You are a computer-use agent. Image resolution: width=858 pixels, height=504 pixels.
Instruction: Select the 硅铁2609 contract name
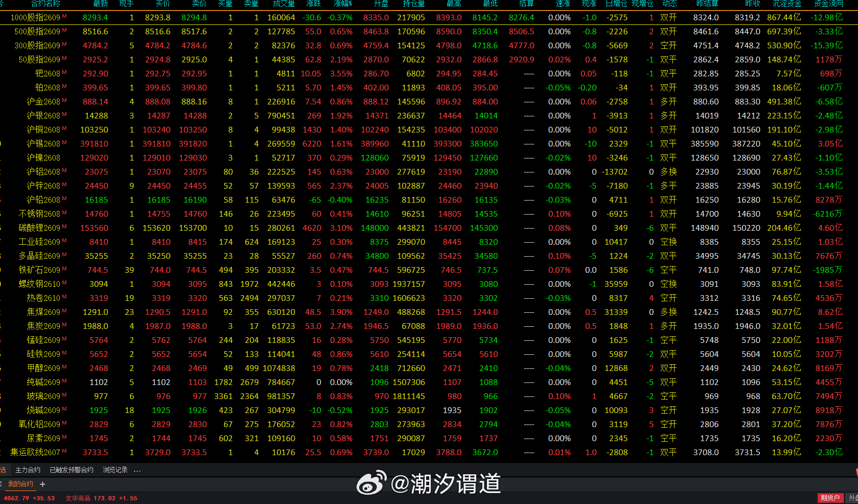[x=44, y=354]
